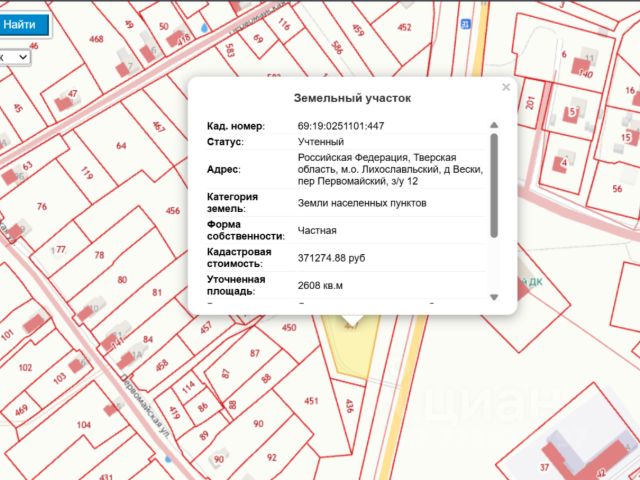Click the water drop marker near parcel 90
The image size is (640, 480).
pos(168,459)
